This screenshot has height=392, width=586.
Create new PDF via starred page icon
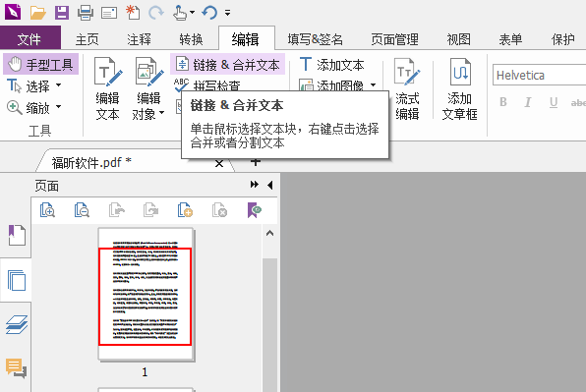[133, 13]
